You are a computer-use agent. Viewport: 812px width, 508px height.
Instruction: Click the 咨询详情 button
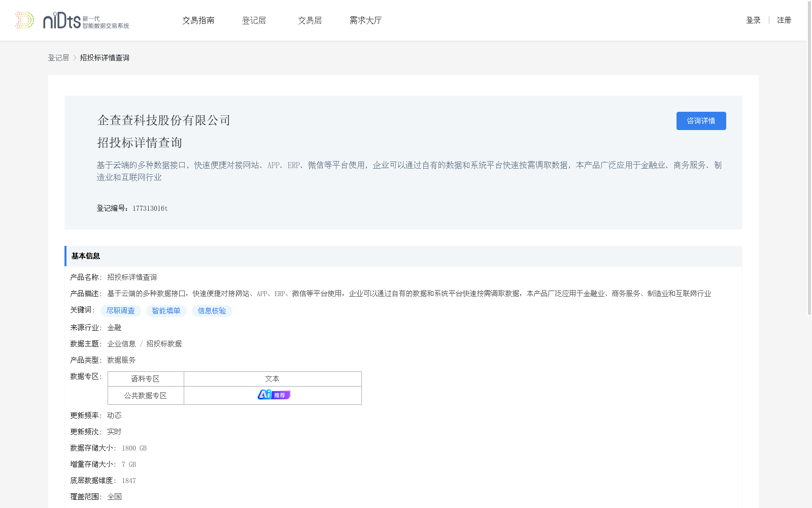click(701, 121)
